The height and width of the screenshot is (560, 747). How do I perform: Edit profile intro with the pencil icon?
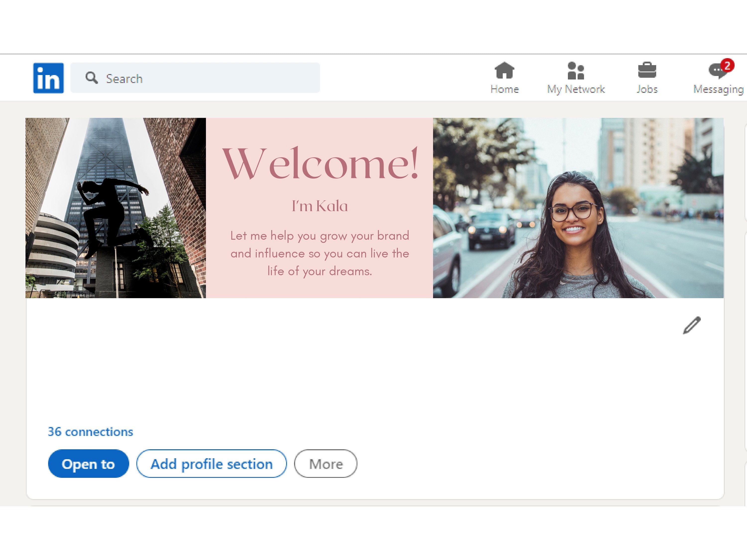pyautogui.click(x=691, y=325)
